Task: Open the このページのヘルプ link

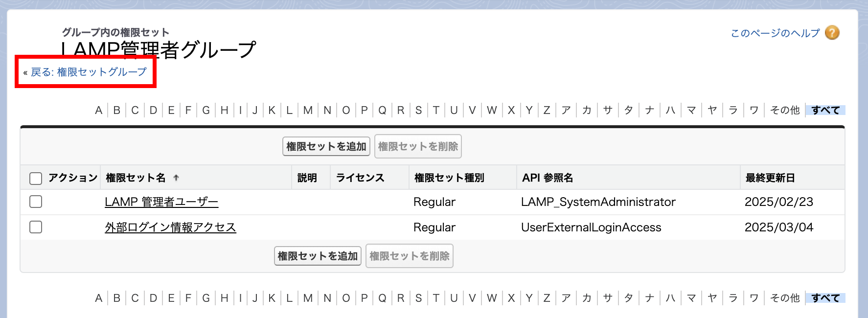Action: pos(775,33)
